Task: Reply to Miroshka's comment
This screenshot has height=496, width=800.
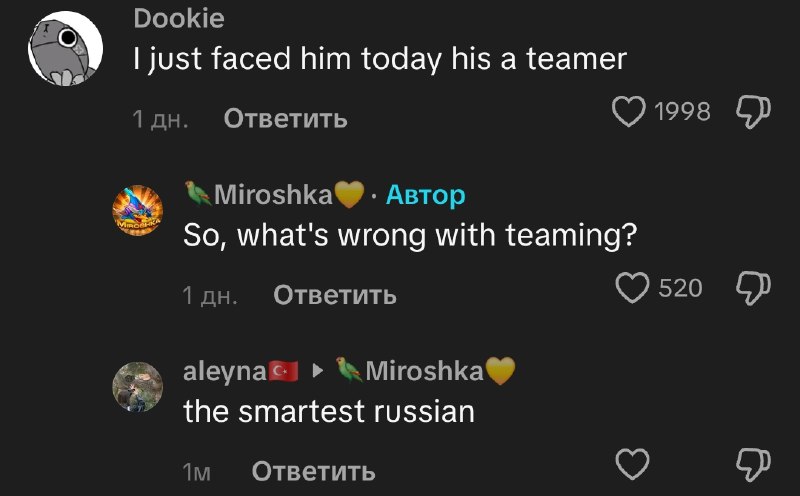Action: click(335, 295)
